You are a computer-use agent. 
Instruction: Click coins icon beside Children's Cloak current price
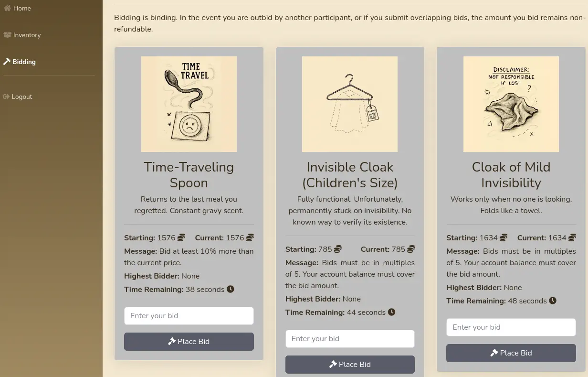pyautogui.click(x=411, y=249)
